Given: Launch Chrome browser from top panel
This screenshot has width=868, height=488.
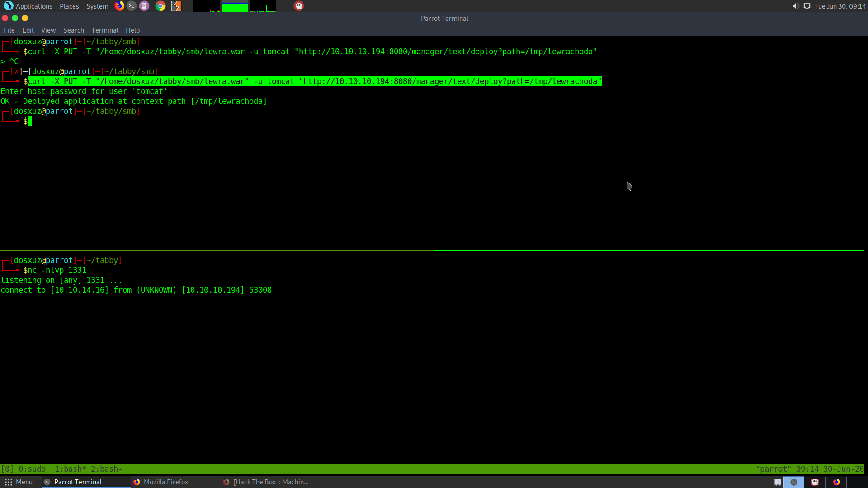Looking at the screenshot, I should tap(160, 6).
